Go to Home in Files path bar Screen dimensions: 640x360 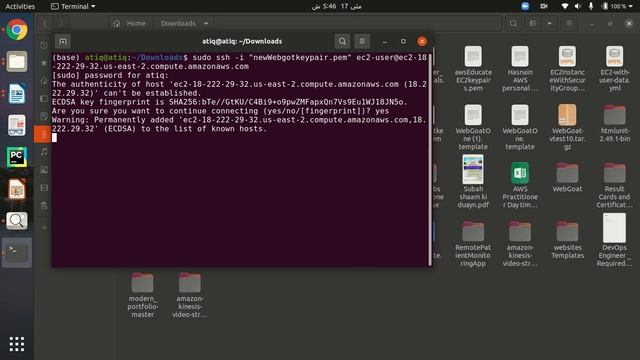pyautogui.click(x=130, y=24)
